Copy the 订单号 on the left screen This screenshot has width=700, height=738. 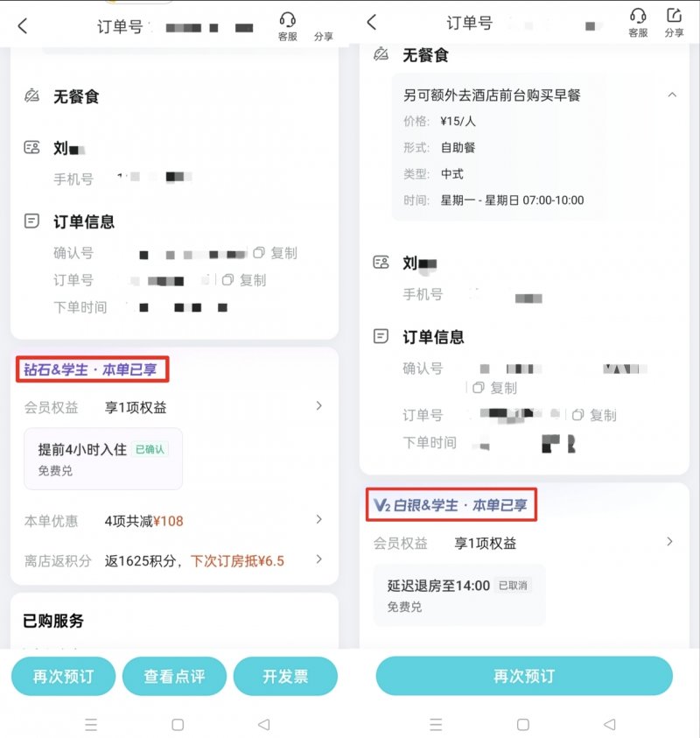(x=244, y=280)
